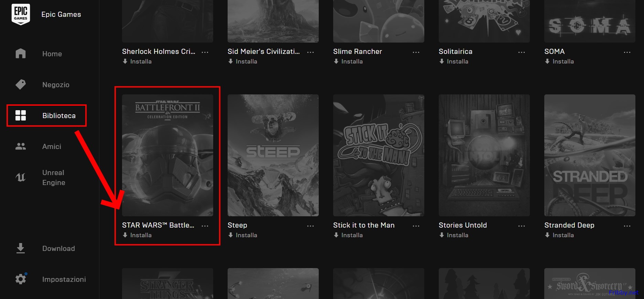Open SOMA cover thumbnail

coord(590,21)
